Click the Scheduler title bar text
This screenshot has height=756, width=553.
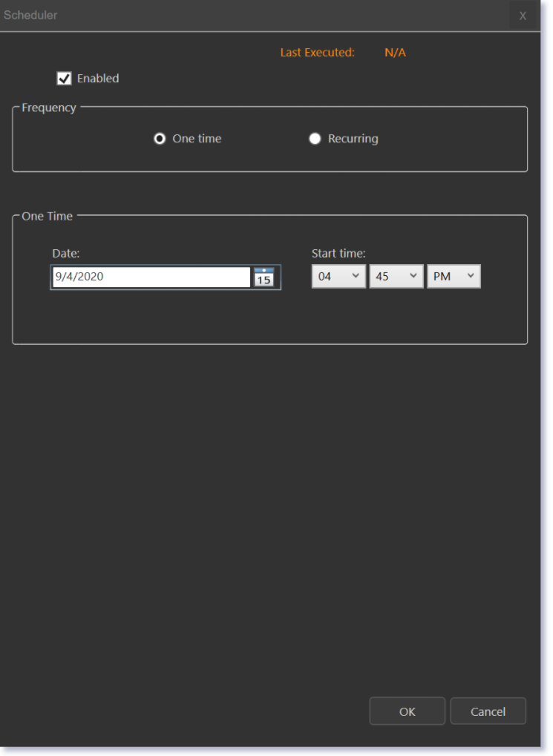tap(30, 15)
